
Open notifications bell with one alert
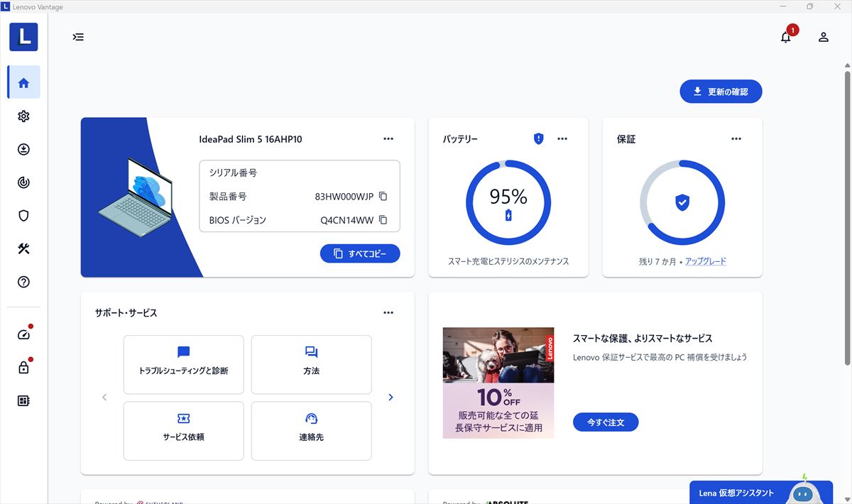tap(786, 37)
